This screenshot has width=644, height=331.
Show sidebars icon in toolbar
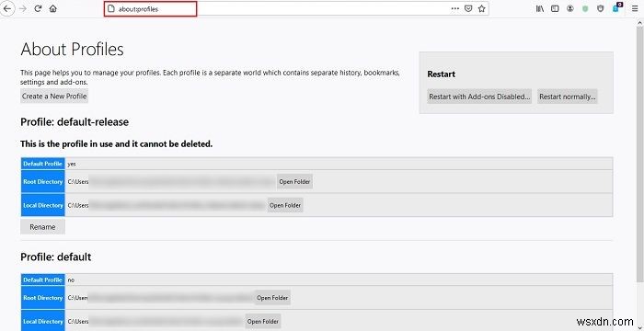point(555,8)
